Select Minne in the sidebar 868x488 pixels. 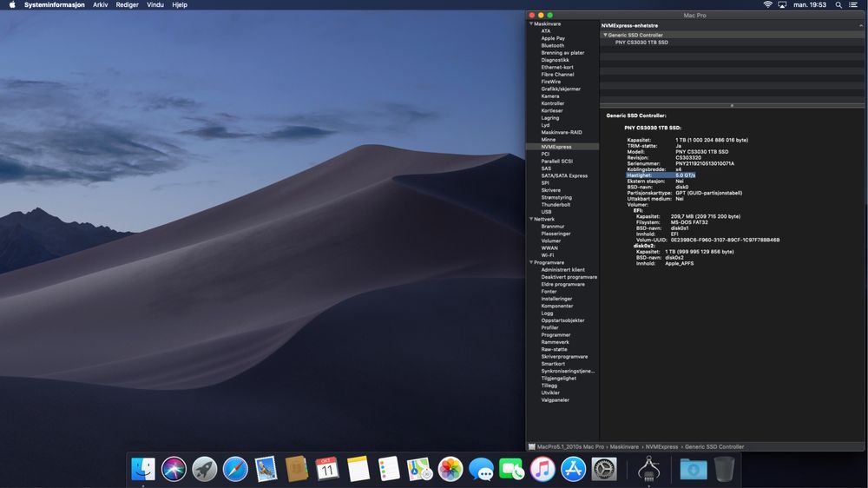click(548, 140)
